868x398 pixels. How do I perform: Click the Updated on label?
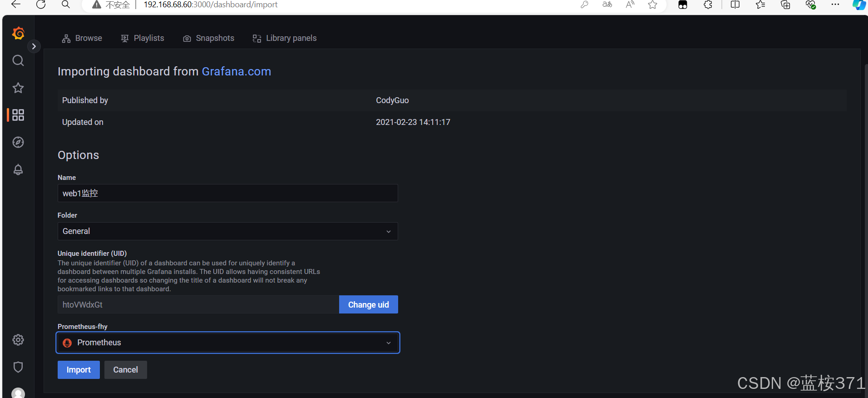83,122
